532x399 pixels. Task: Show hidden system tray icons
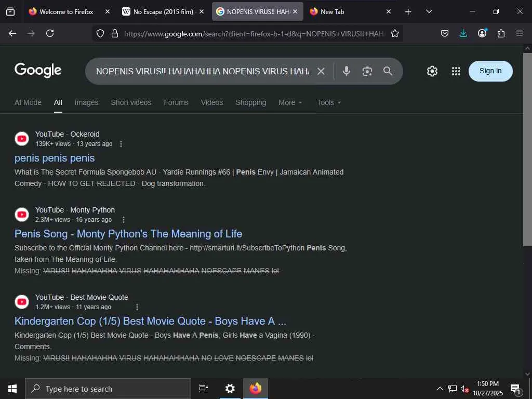click(440, 389)
